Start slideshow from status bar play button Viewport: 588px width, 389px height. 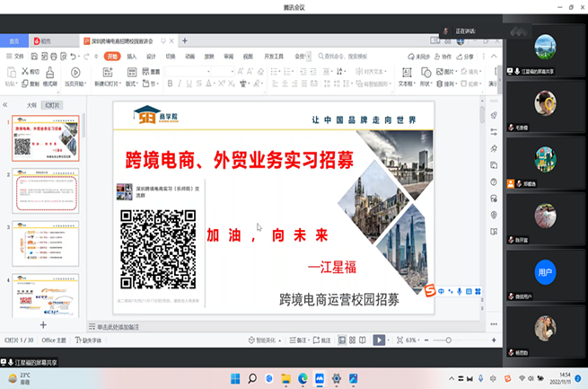point(379,340)
